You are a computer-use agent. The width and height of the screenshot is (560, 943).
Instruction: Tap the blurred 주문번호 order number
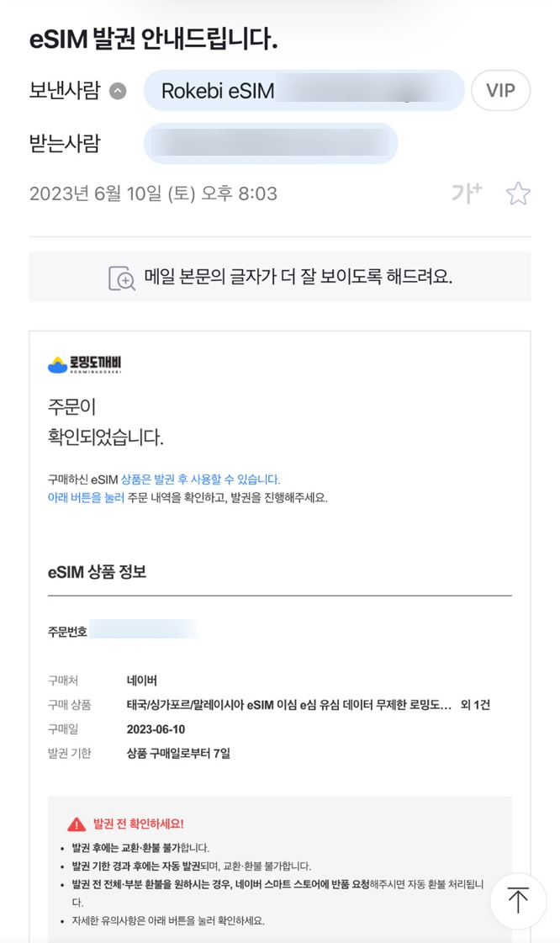click(x=143, y=630)
